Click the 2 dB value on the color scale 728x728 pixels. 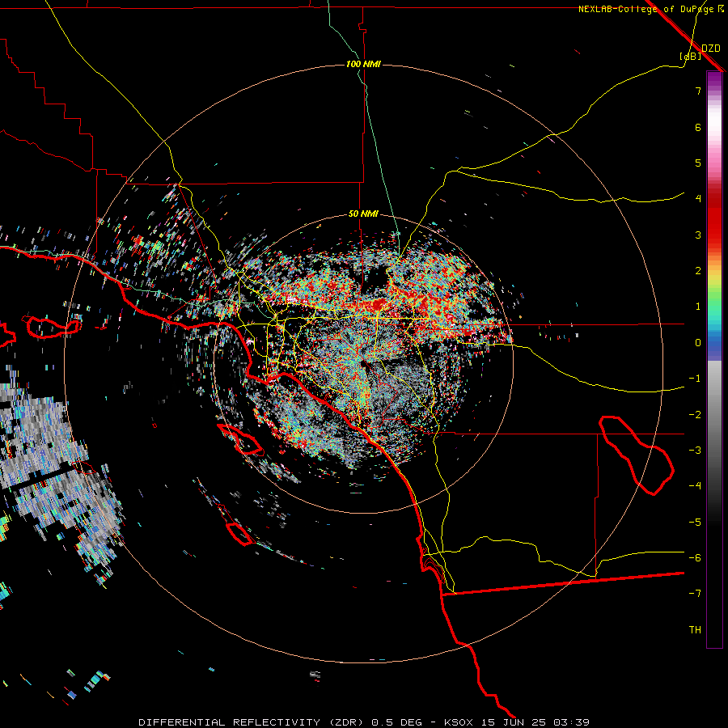tap(698, 271)
